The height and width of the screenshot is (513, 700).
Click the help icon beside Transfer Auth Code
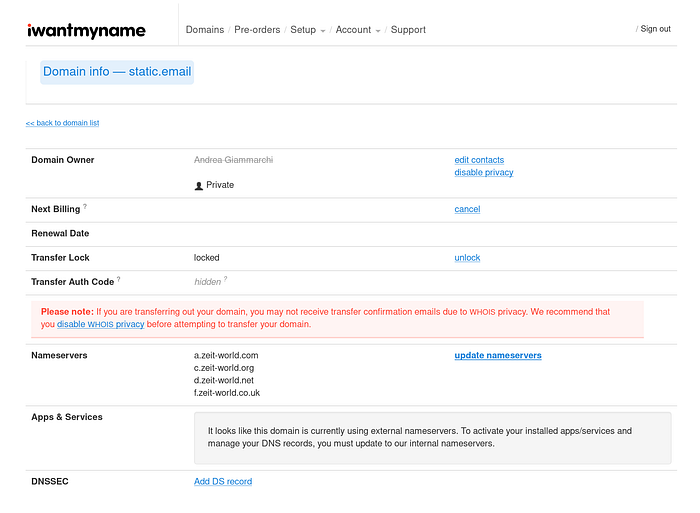119,280
